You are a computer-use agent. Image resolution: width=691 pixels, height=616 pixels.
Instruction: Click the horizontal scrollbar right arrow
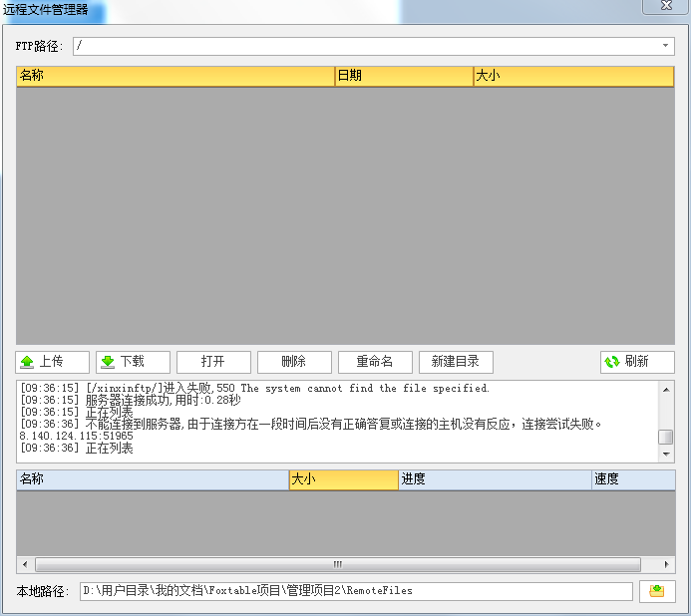click(666, 564)
